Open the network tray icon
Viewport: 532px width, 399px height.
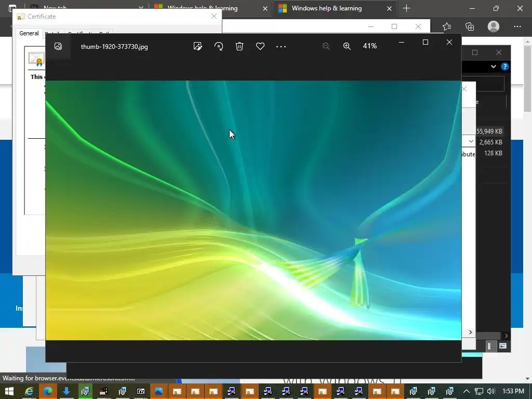point(478,391)
